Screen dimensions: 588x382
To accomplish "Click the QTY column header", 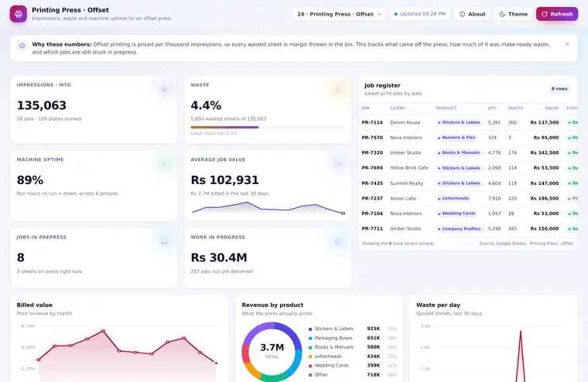I will click(492, 108).
